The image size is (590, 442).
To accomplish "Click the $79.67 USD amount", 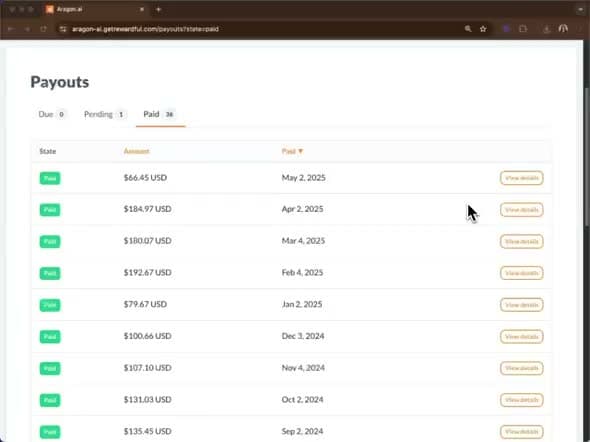I will (145, 304).
